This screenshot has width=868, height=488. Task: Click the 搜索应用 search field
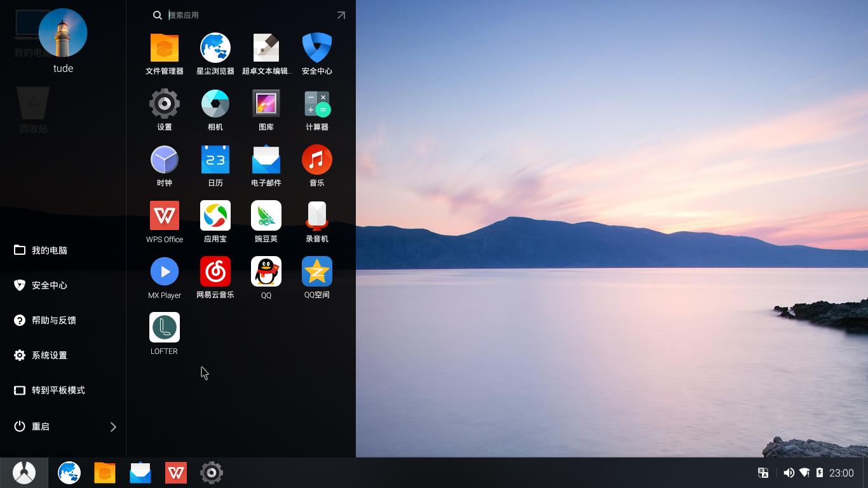248,15
